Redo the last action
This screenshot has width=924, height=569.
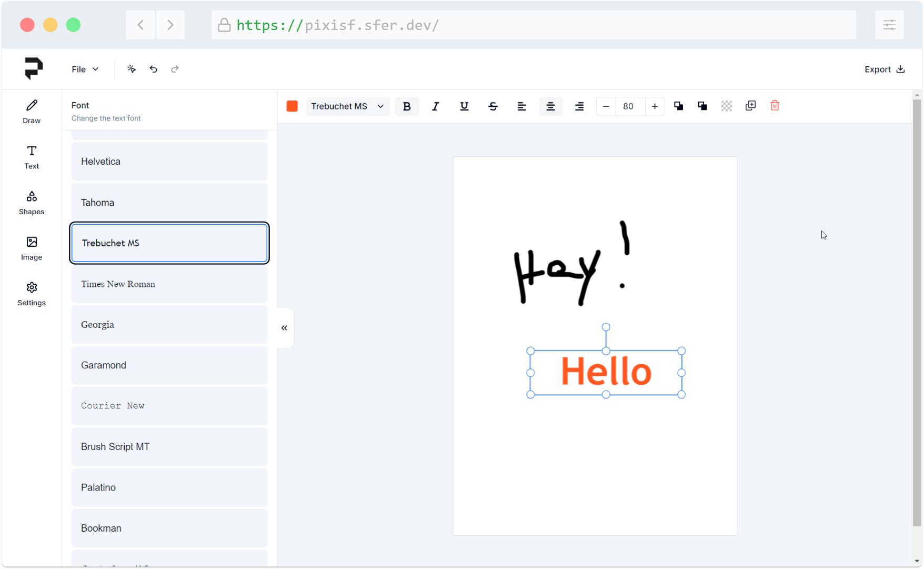(x=175, y=69)
